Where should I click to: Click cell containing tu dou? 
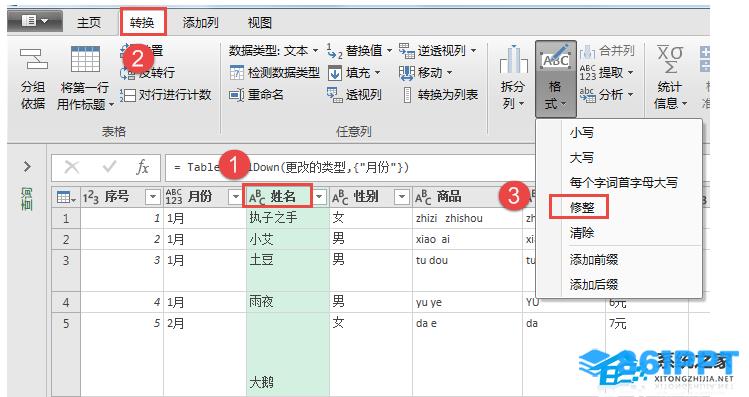467,270
